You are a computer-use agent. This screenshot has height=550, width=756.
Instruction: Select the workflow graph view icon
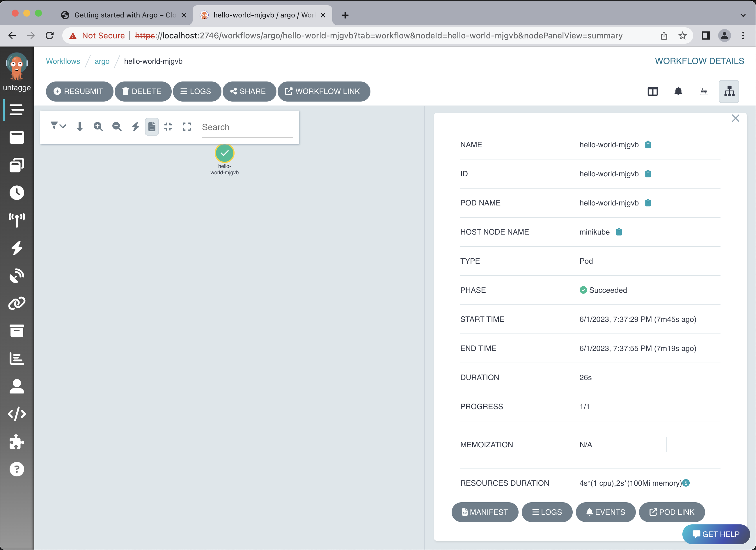tap(729, 91)
